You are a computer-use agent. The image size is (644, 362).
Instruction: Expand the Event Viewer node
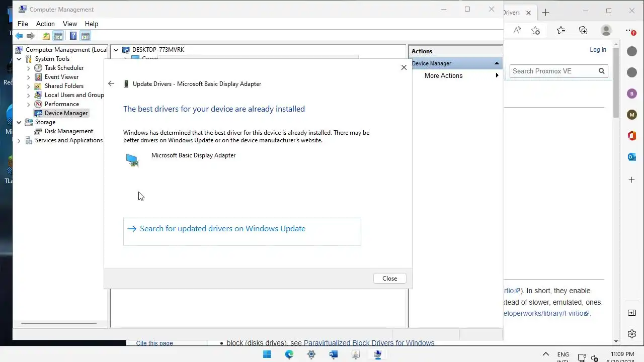point(29,77)
